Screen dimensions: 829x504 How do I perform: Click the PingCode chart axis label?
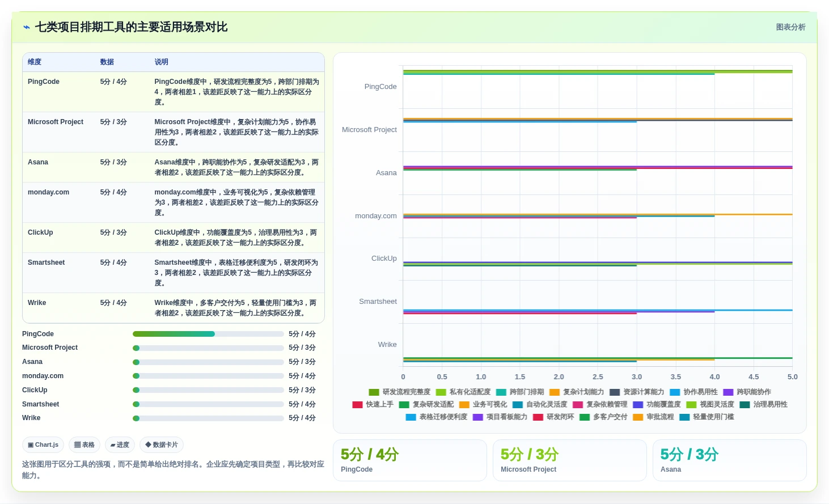click(380, 87)
